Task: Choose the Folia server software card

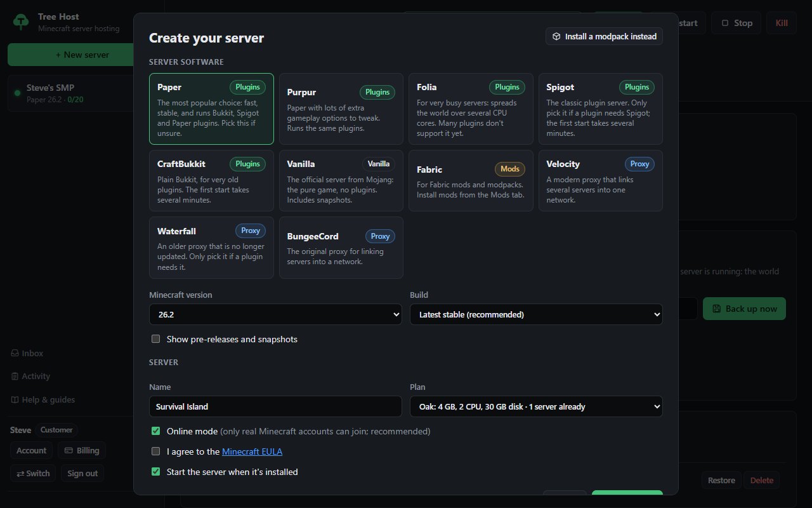Action: (x=471, y=109)
